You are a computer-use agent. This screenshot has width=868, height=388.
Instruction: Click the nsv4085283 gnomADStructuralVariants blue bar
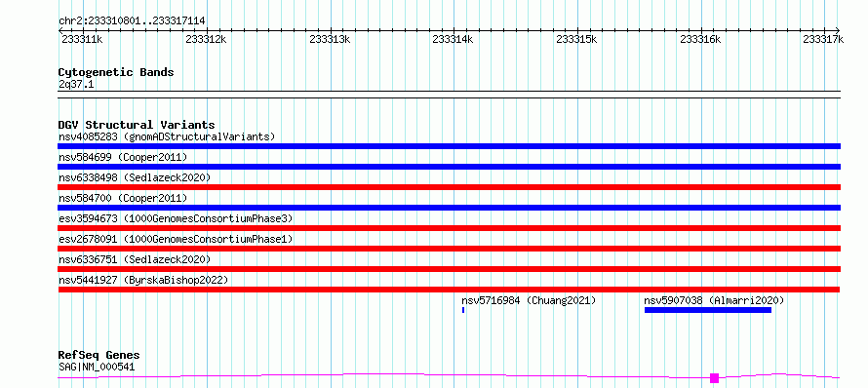[x=449, y=146]
